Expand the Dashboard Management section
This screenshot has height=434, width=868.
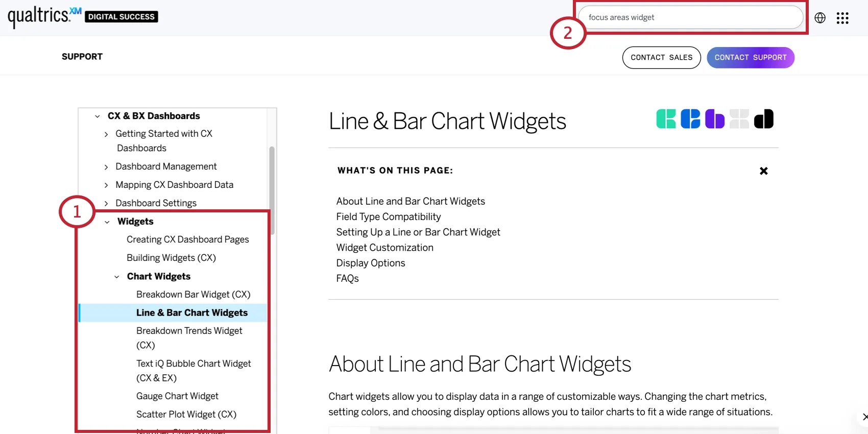tap(106, 167)
